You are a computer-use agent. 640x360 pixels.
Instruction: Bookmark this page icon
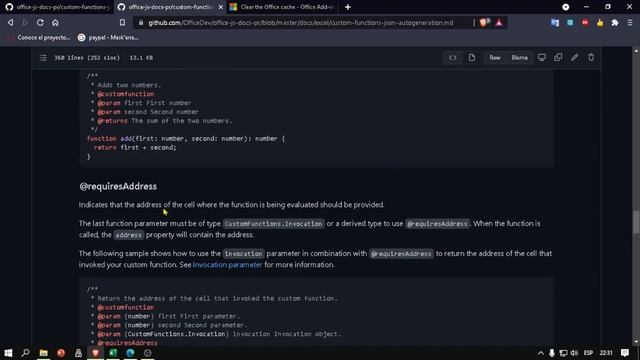coord(122,22)
